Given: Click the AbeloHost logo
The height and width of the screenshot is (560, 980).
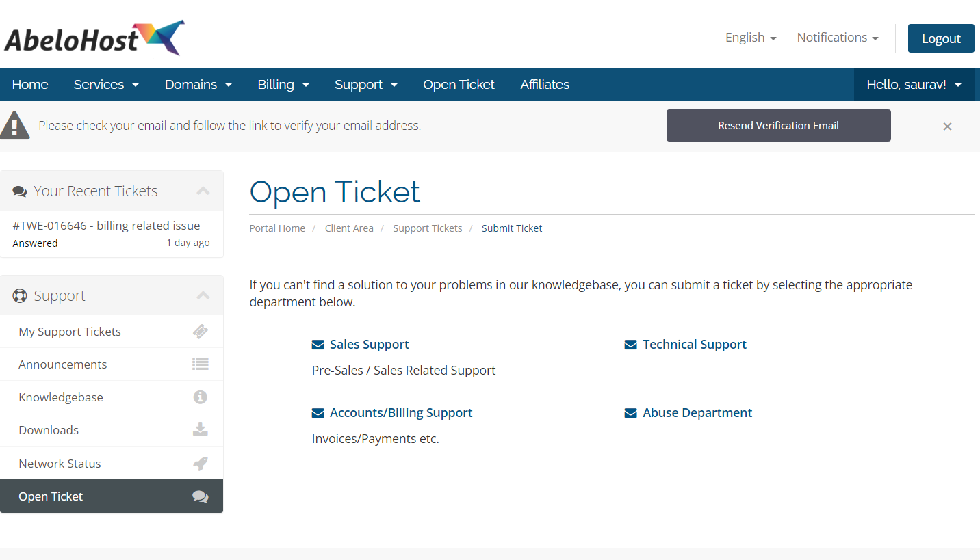Looking at the screenshot, I should (x=94, y=38).
